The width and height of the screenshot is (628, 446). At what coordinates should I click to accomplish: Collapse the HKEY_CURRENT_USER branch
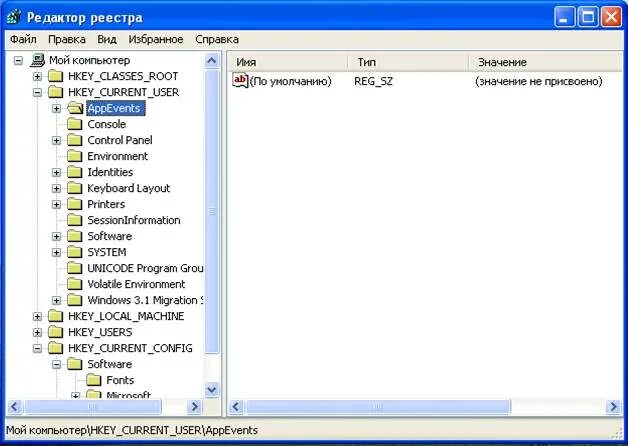tap(37, 92)
